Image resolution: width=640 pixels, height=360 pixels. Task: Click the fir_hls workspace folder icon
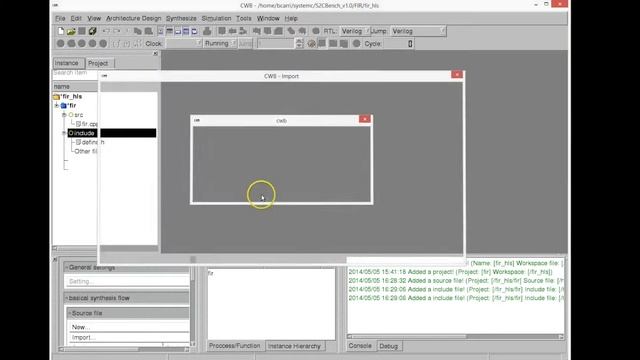click(56, 97)
